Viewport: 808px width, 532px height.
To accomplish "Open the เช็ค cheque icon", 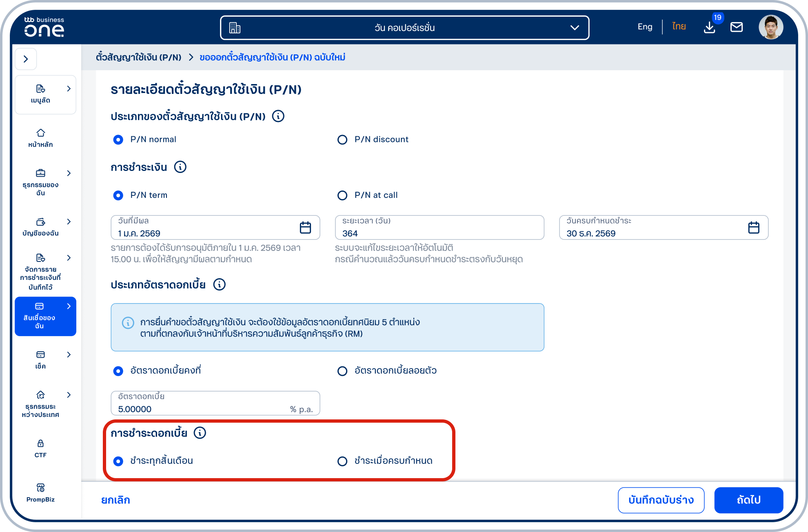I will 40,355.
